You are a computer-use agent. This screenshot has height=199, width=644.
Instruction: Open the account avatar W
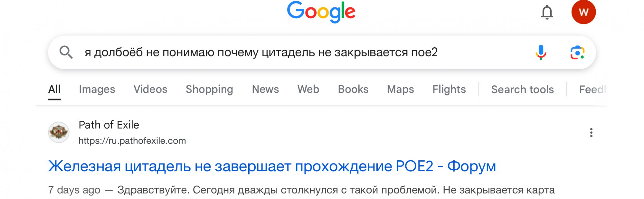583,12
